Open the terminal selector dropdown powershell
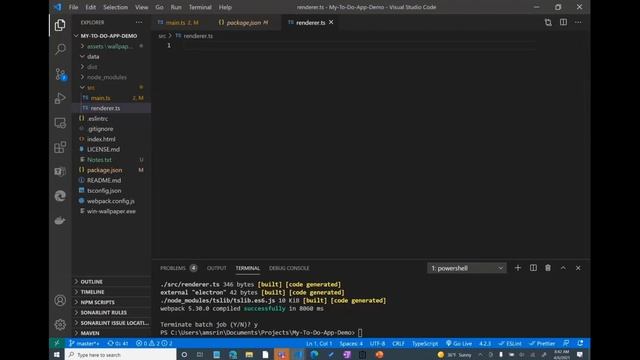This screenshot has height=360, width=640. (467, 268)
